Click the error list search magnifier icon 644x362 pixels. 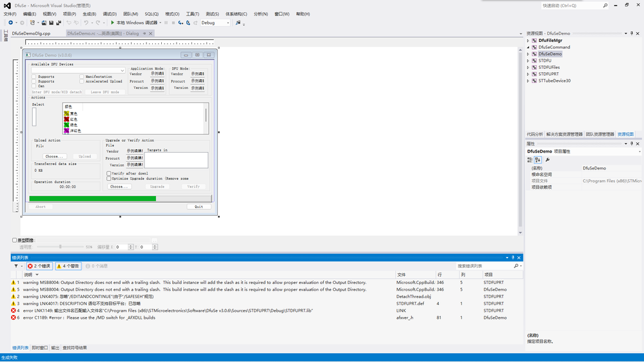516,266
